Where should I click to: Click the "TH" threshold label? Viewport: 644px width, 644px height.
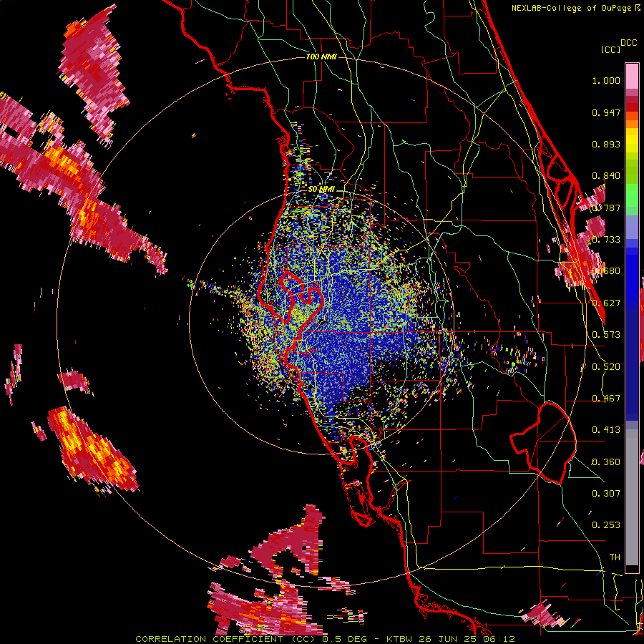[615, 557]
